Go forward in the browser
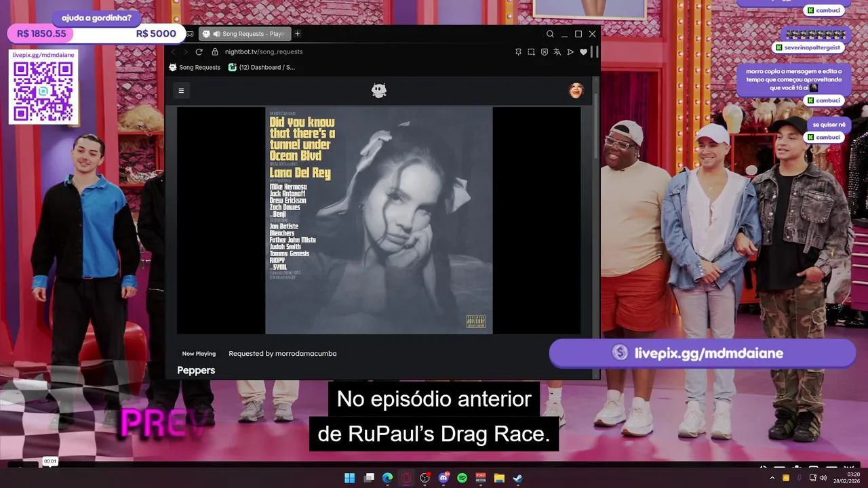The width and height of the screenshot is (868, 488). (185, 52)
